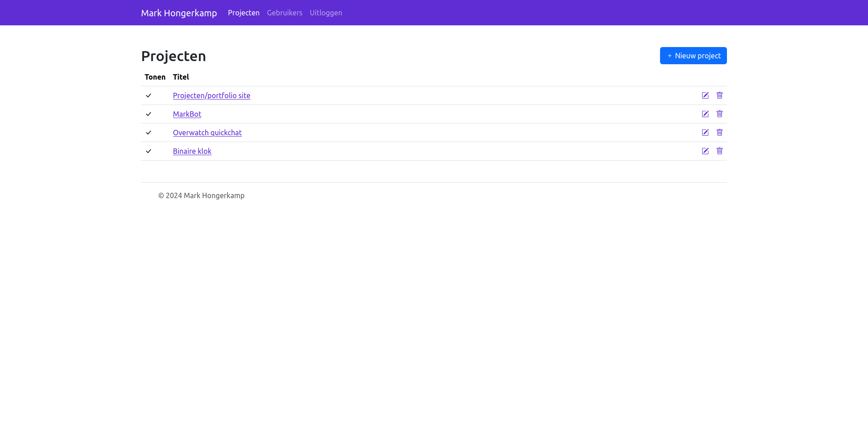The height and width of the screenshot is (437, 868).
Task: Hide the MarkBot project from view
Action: (148, 114)
